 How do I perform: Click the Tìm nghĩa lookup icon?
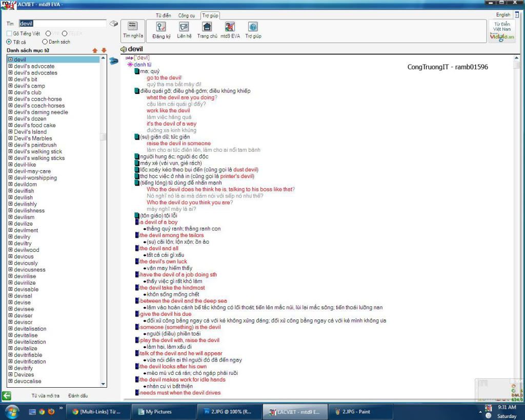[x=133, y=27]
